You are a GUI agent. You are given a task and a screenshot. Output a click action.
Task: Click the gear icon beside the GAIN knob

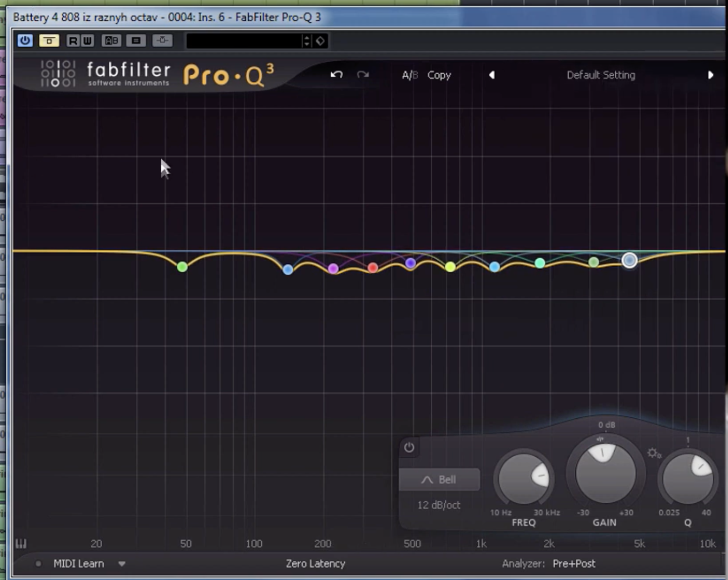tap(654, 453)
